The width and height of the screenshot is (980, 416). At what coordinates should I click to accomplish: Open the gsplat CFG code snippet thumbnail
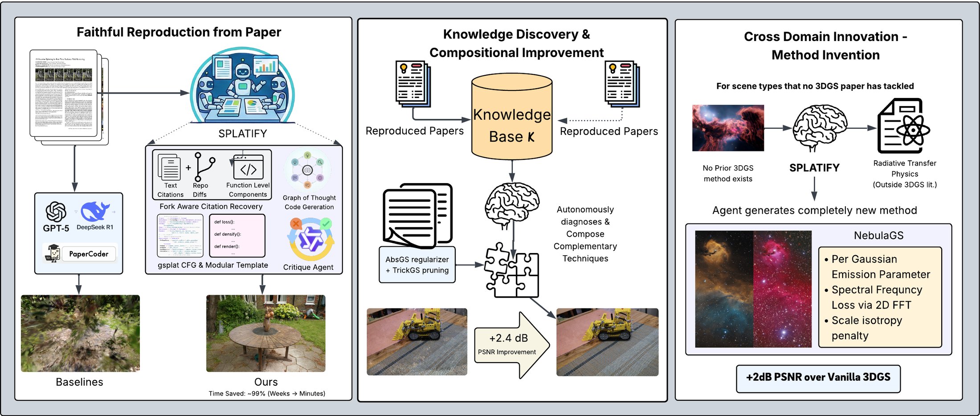click(180, 236)
